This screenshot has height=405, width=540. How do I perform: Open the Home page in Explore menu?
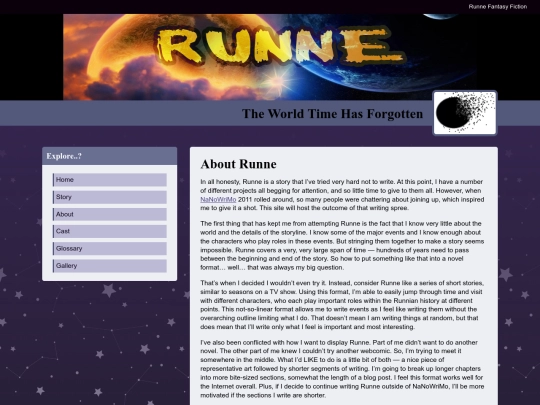[x=110, y=180]
